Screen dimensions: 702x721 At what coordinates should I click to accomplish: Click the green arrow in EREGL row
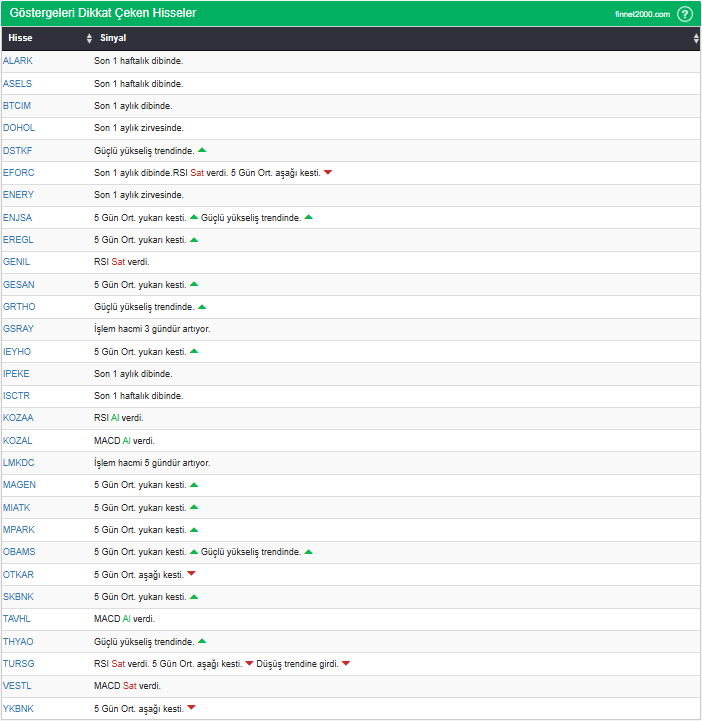point(194,239)
